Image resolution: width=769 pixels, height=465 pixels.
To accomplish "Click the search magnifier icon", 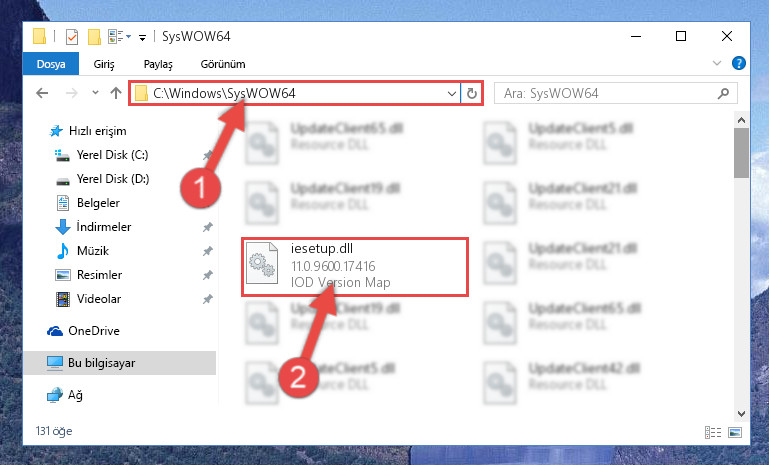I will tap(723, 93).
